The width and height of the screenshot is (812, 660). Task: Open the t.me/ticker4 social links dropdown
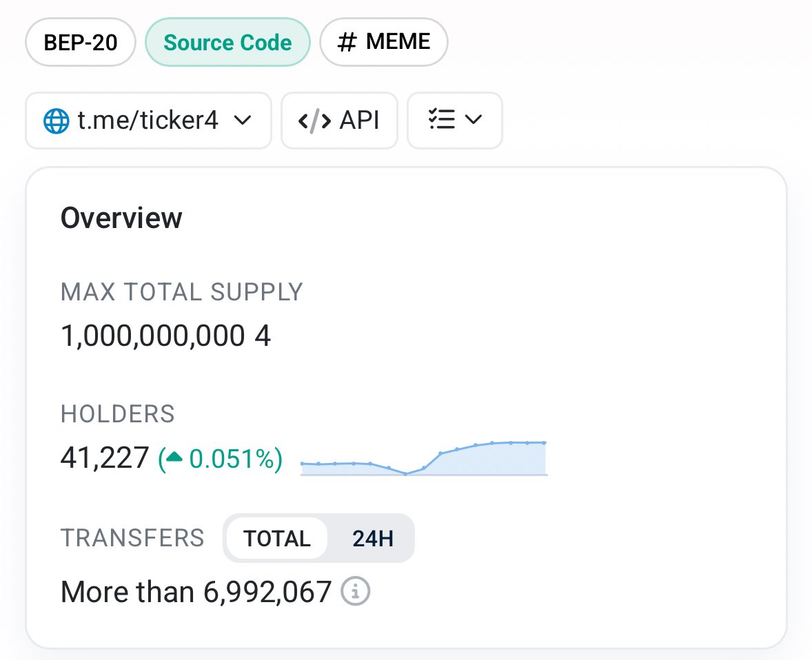click(x=148, y=121)
